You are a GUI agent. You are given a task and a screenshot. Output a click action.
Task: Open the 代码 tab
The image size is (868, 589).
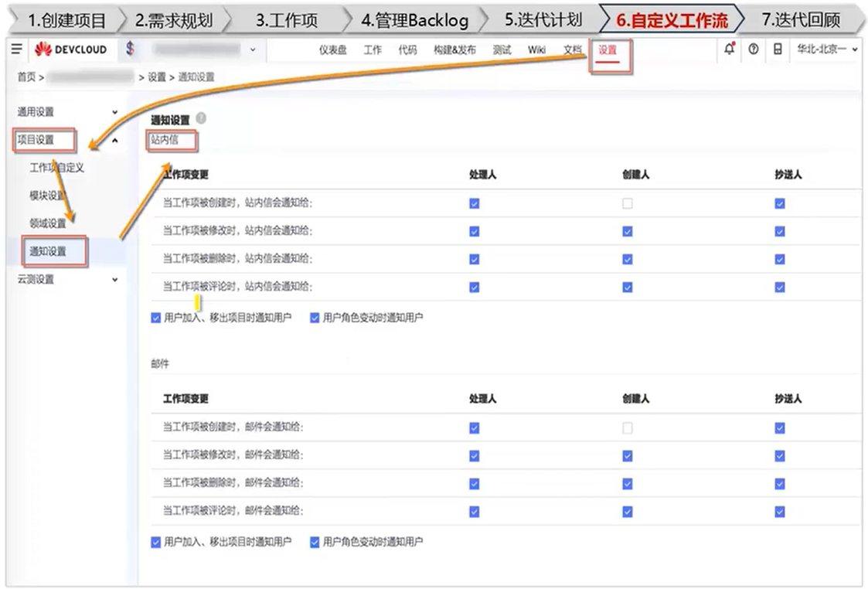[x=407, y=49]
